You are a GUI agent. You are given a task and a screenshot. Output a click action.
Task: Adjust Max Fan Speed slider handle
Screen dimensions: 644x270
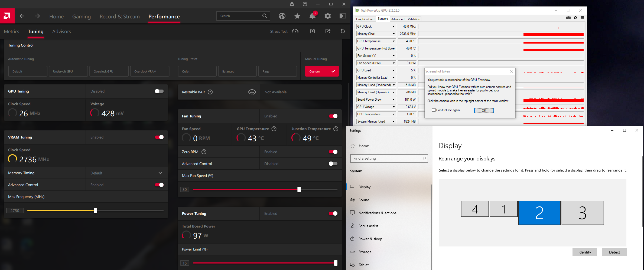[299, 189]
